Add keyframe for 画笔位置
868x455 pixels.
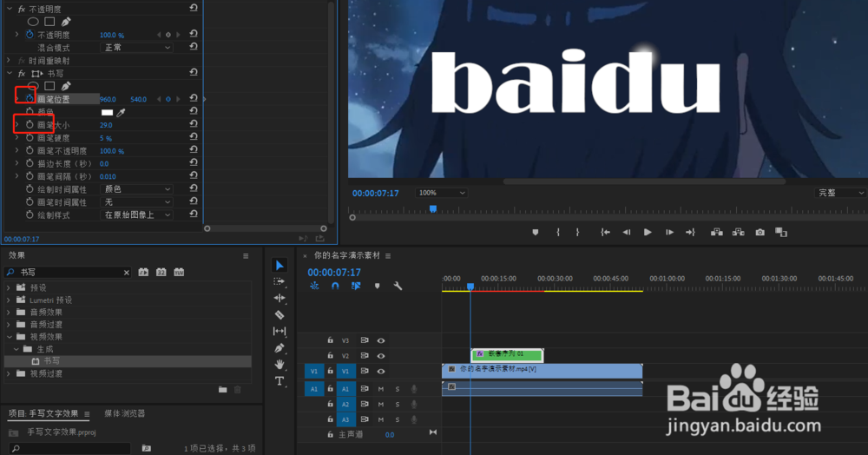click(168, 99)
